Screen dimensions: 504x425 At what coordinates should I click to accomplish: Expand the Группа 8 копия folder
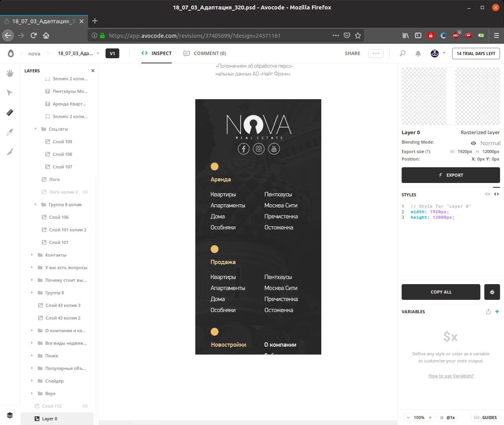(35, 205)
